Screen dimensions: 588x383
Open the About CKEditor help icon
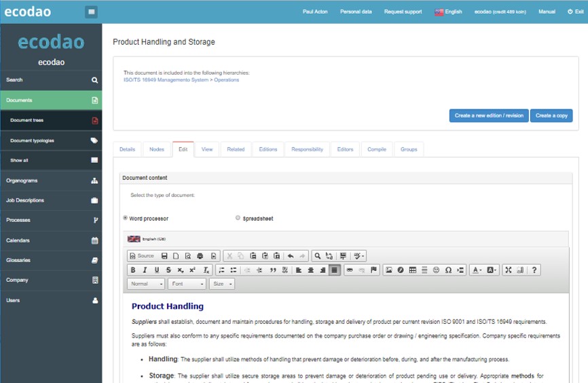(x=534, y=270)
